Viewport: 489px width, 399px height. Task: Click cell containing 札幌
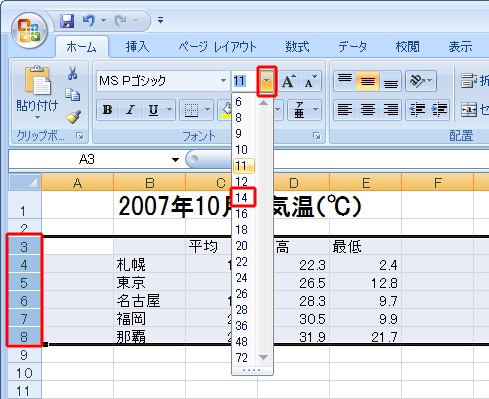coord(149,265)
